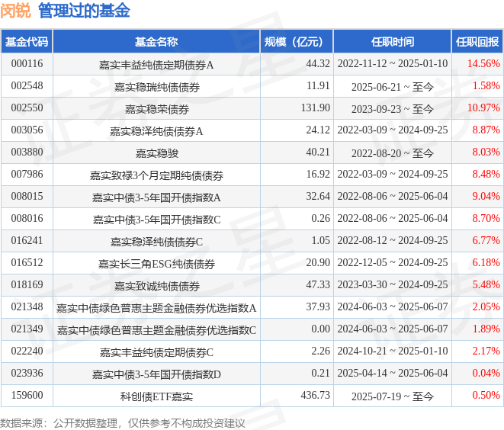Click the 数据来源 disclaimer footer text
Image resolution: width=504 pixels, height=430 pixels.
[122, 422]
